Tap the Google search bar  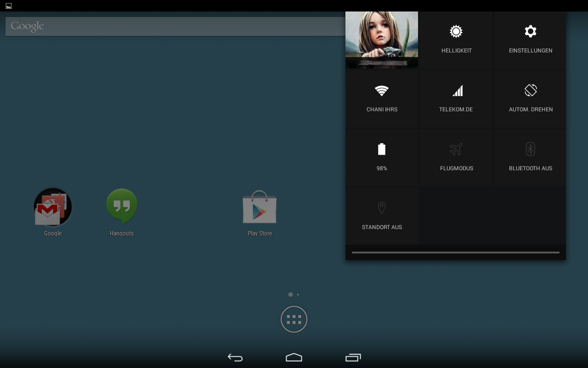(x=175, y=26)
